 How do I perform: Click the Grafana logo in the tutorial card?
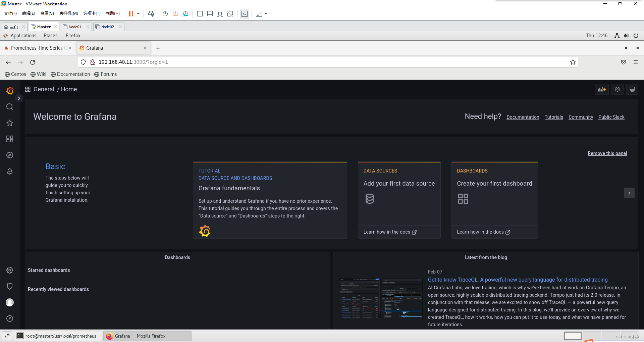pos(205,231)
